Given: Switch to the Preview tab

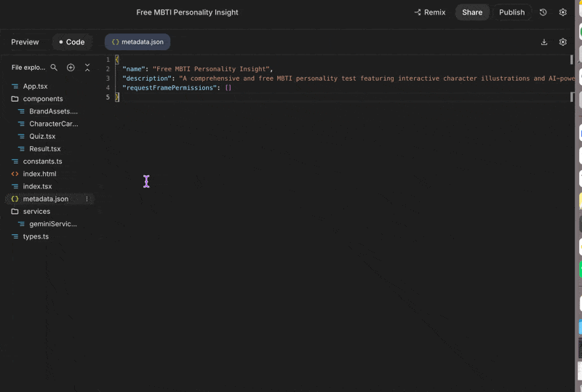Looking at the screenshot, I should coord(25,42).
